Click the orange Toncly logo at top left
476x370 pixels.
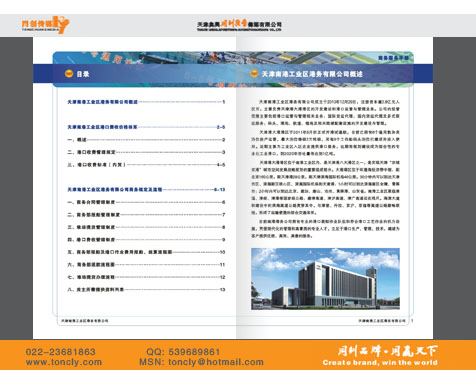coord(45,25)
